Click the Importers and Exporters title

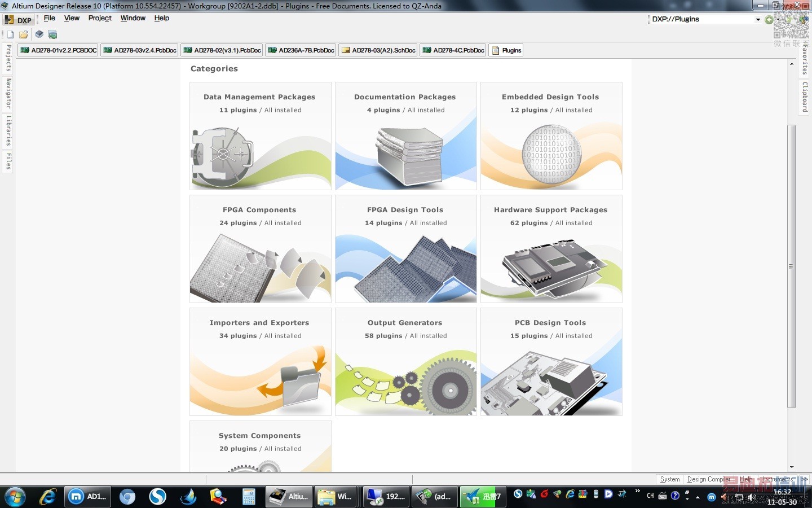click(x=259, y=323)
